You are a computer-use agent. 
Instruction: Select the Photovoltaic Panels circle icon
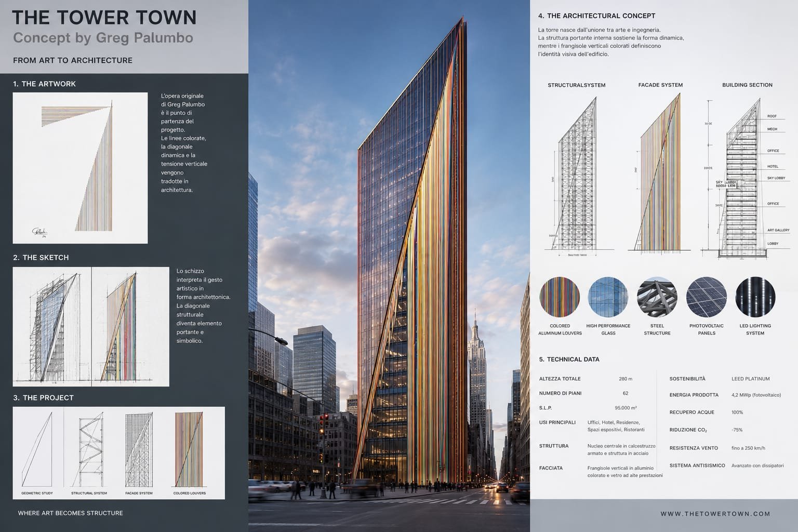click(706, 297)
